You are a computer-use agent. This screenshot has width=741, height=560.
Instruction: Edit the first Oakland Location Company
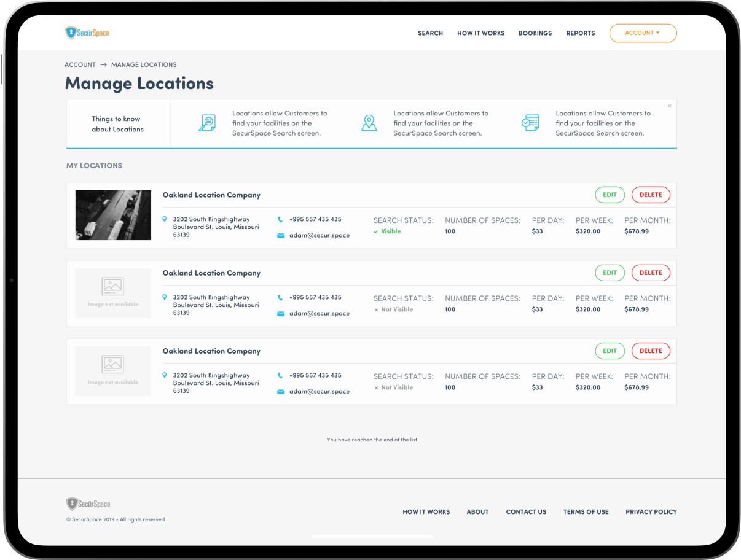pyautogui.click(x=610, y=195)
